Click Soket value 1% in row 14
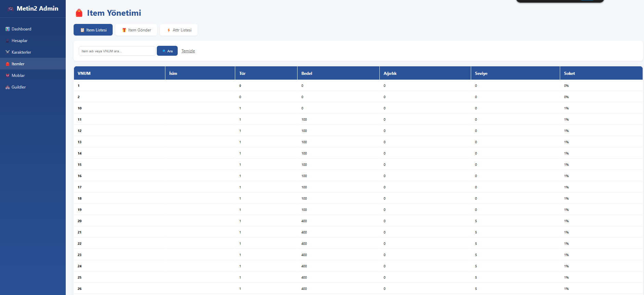Image resolution: width=644 pixels, height=295 pixels. coord(566,153)
